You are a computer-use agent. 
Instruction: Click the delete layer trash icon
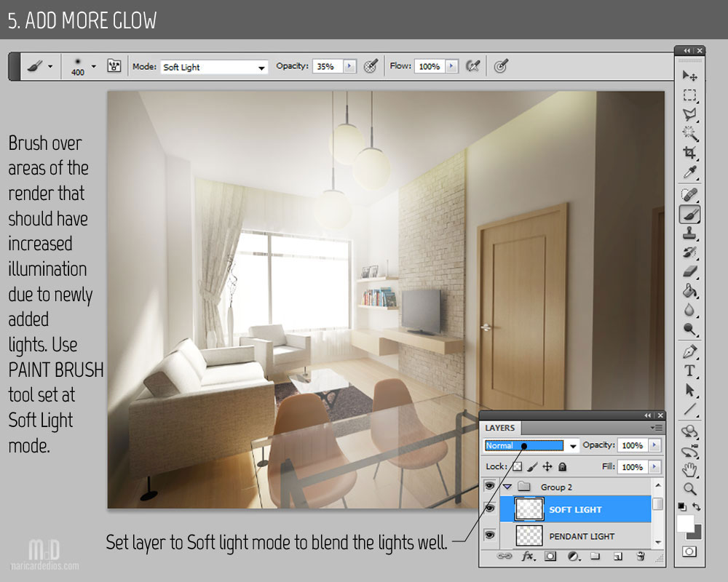click(641, 557)
